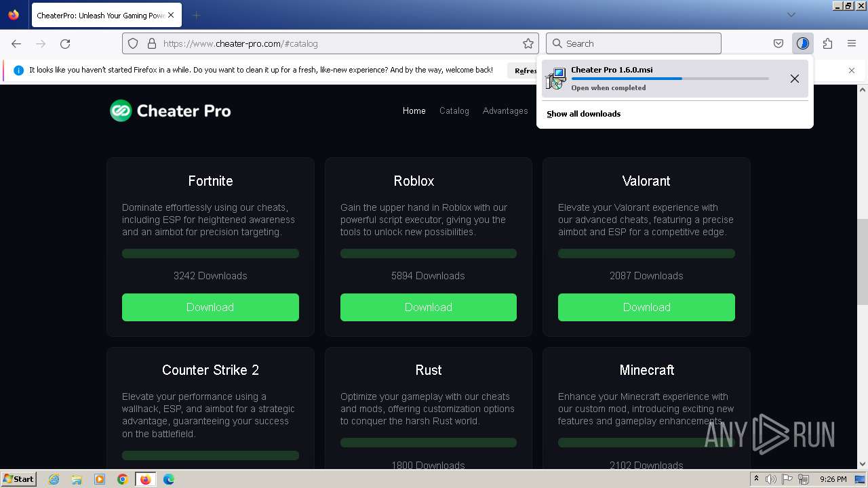Image resolution: width=868 pixels, height=488 pixels.
Task: Download the Fortnite cheat
Action: [210, 307]
